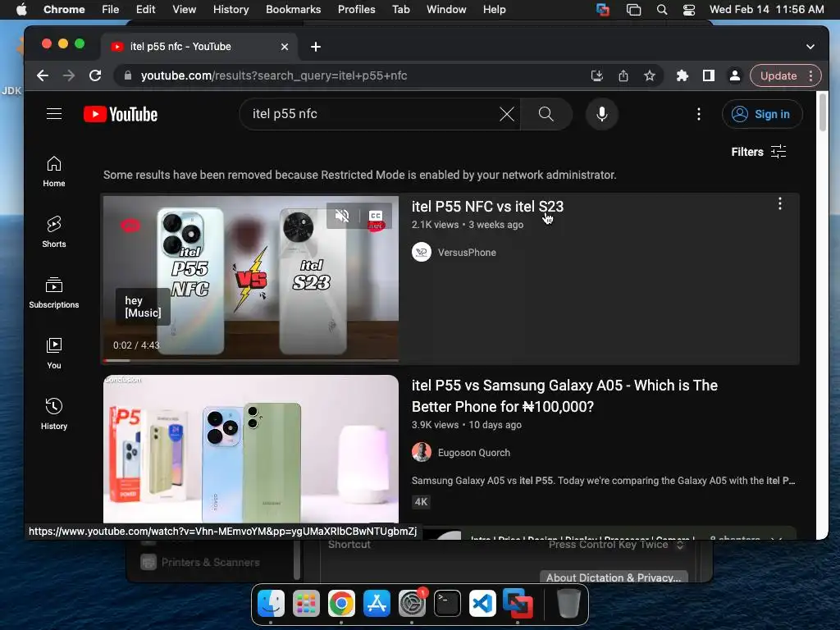The height and width of the screenshot is (630, 840).
Task: Open the History menu in menu bar
Action: [231, 10]
